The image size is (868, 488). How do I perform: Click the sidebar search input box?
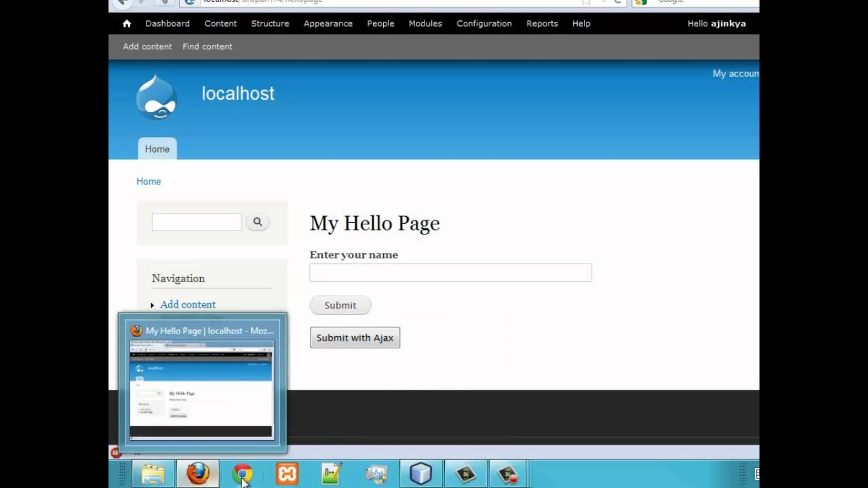pos(197,222)
